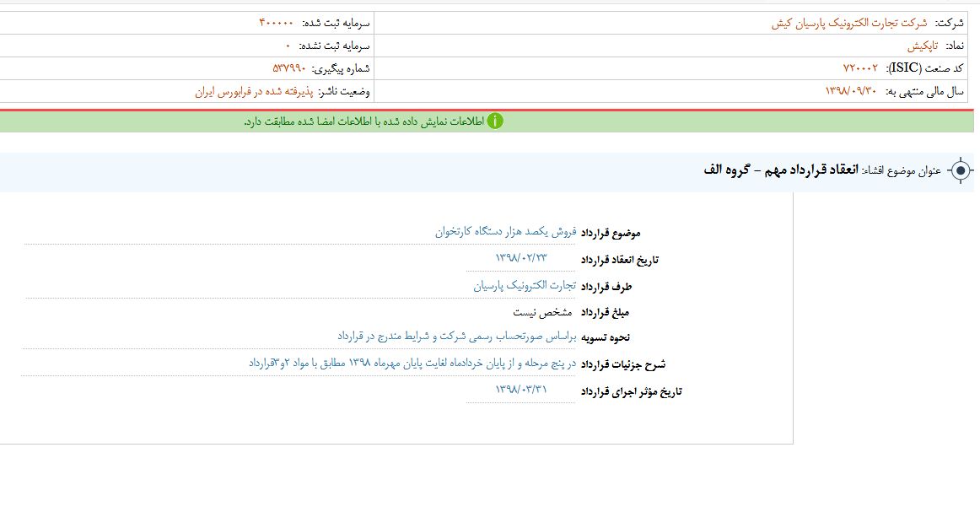
Task: Click the unregistered capital value ۰
Action: (288, 46)
